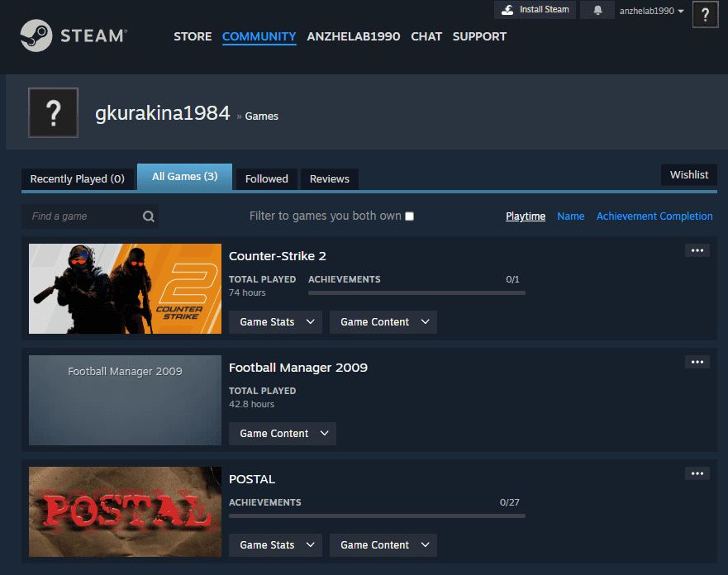Click the Find a game input field
This screenshot has width=728, height=575.
tap(81, 216)
